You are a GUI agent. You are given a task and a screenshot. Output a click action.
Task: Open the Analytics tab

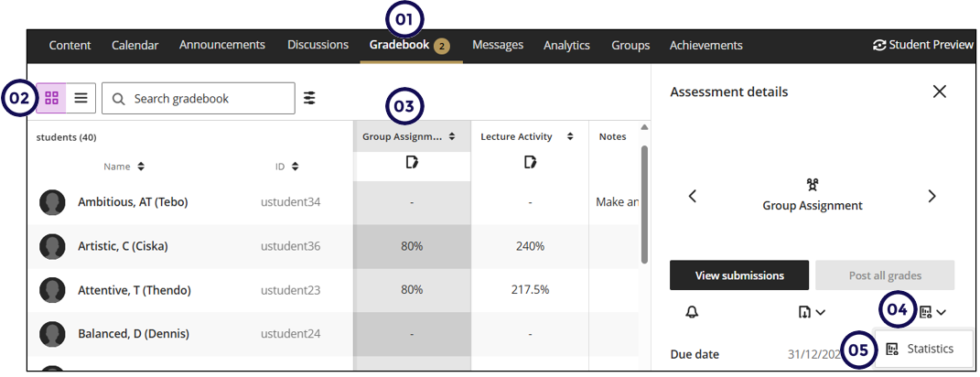click(x=567, y=45)
